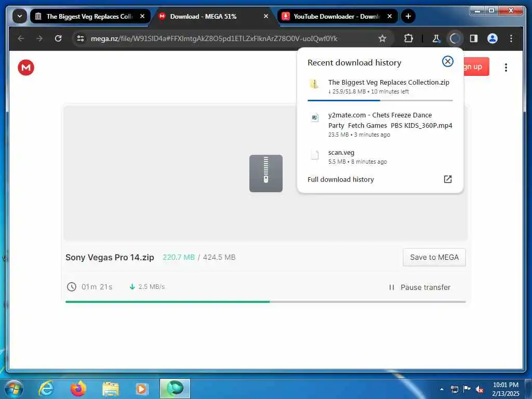Image resolution: width=532 pixels, height=399 pixels.
Task: Open Chrome Labs flask icon
Action: click(x=436, y=38)
